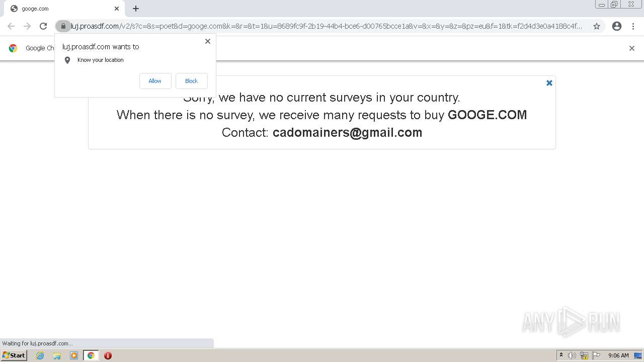Open the red Opera taskbar icon
This screenshot has height=362, width=644.
[108, 355]
